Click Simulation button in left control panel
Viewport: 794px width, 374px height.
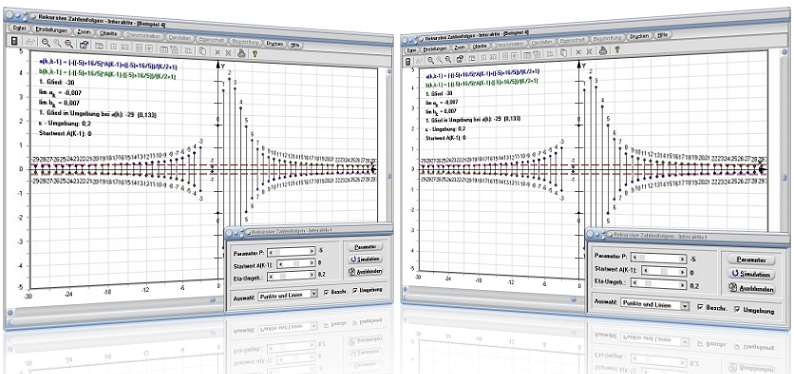click(365, 259)
